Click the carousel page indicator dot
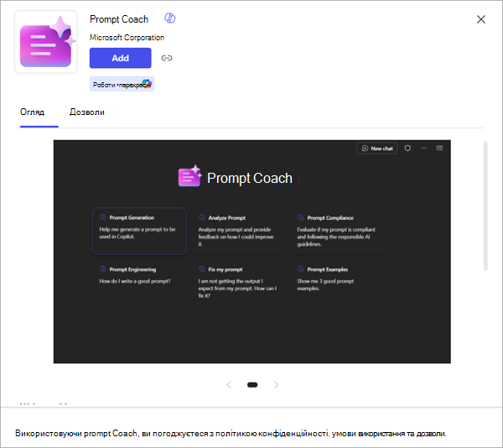The height and width of the screenshot is (448, 503). [x=252, y=385]
